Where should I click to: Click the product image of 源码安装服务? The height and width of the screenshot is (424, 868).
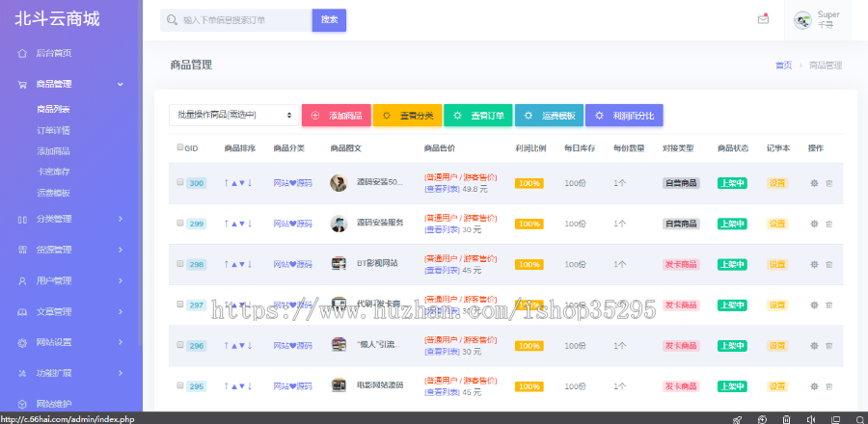[339, 224]
